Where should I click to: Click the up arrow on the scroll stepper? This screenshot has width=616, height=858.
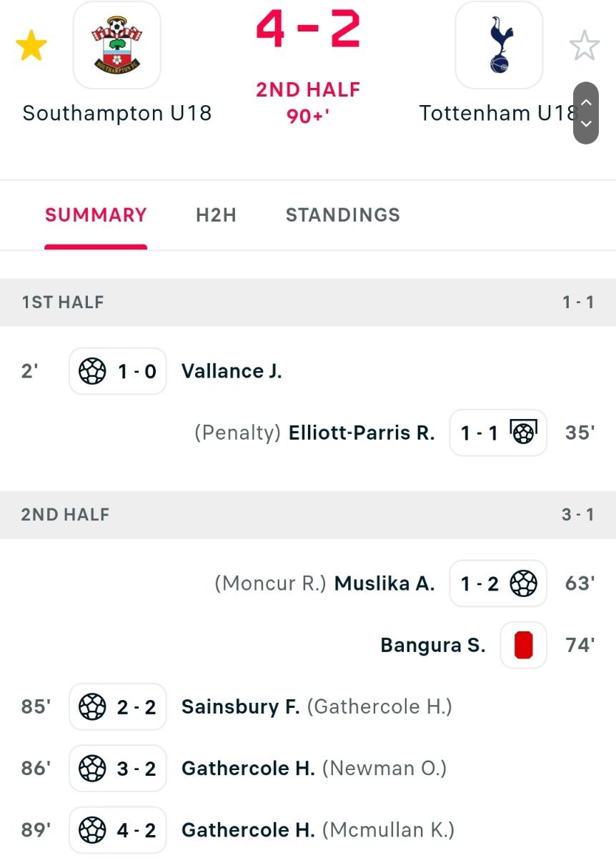tap(586, 102)
